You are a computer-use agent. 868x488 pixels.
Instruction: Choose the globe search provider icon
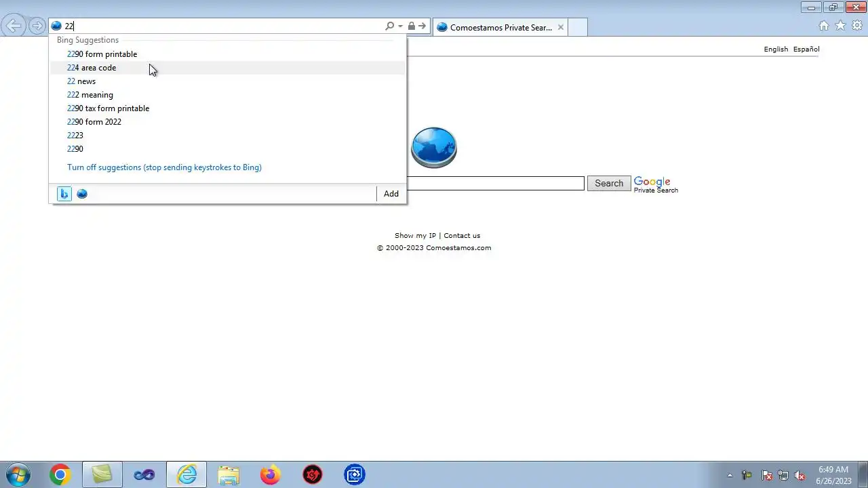[x=82, y=194]
